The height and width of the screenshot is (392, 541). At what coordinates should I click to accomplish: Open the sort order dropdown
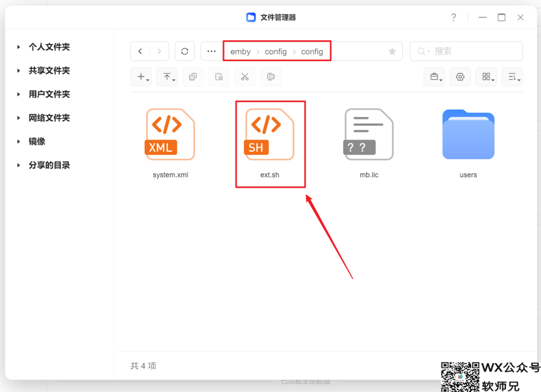click(512, 77)
